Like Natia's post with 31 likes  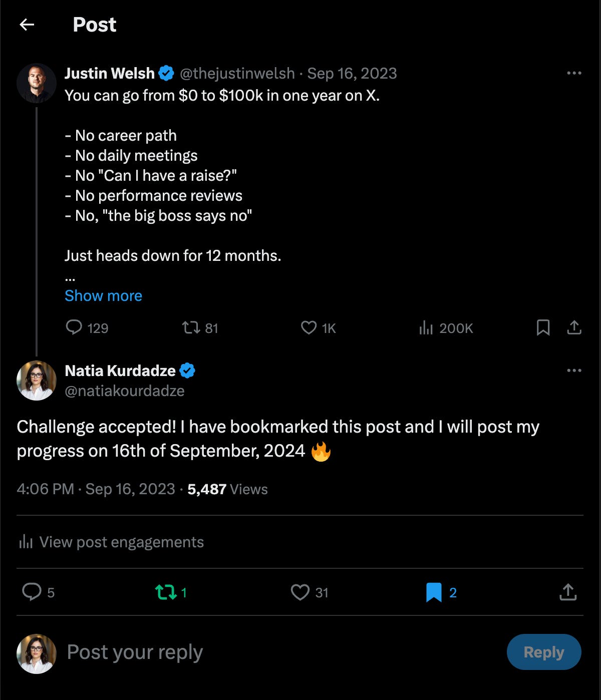pyautogui.click(x=300, y=592)
